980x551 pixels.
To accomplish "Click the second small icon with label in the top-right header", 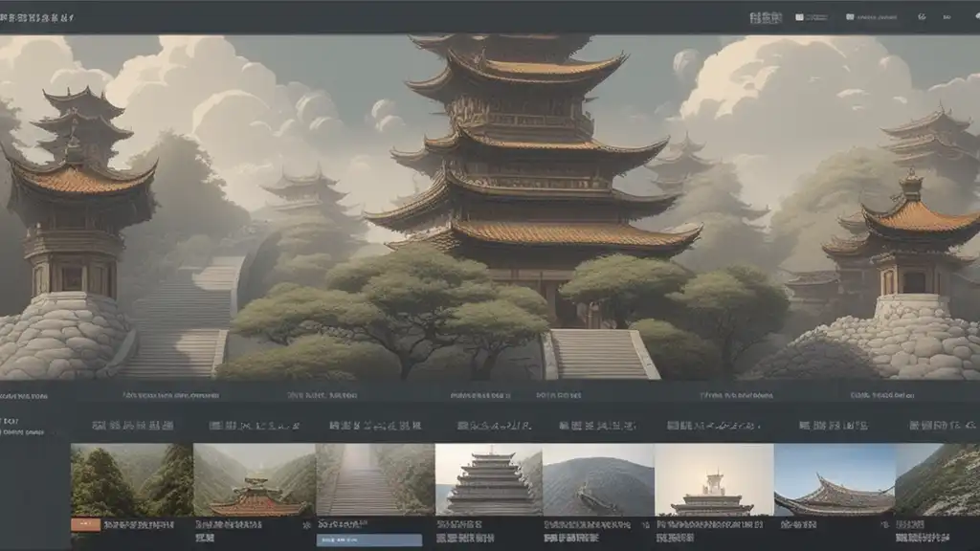I will [869, 17].
